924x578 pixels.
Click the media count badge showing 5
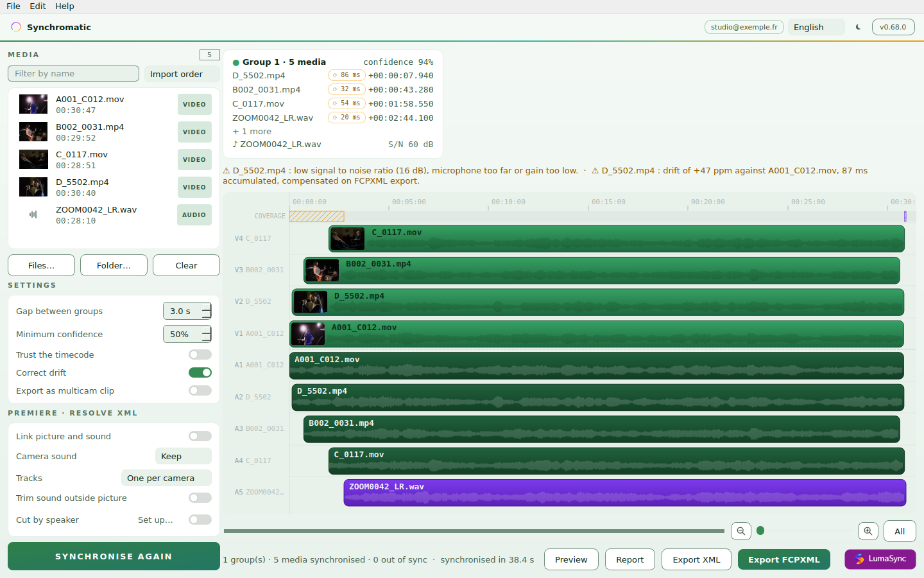coord(210,55)
